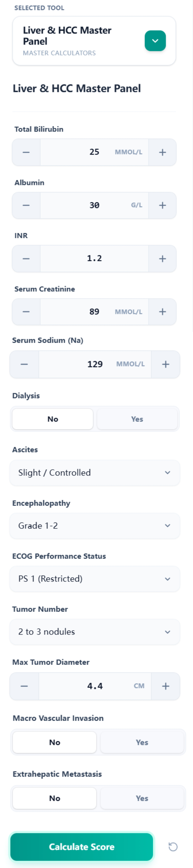The height and width of the screenshot is (868, 193).
Task: Decrement Serum Creatinine value
Action: pos(26,312)
